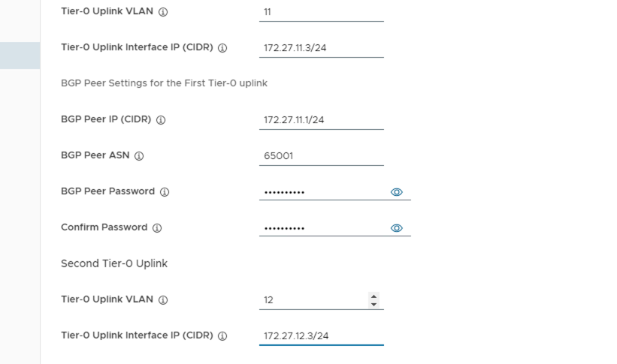Toggle visibility of the Confirm Password field
The image size is (617, 364).
(x=397, y=228)
